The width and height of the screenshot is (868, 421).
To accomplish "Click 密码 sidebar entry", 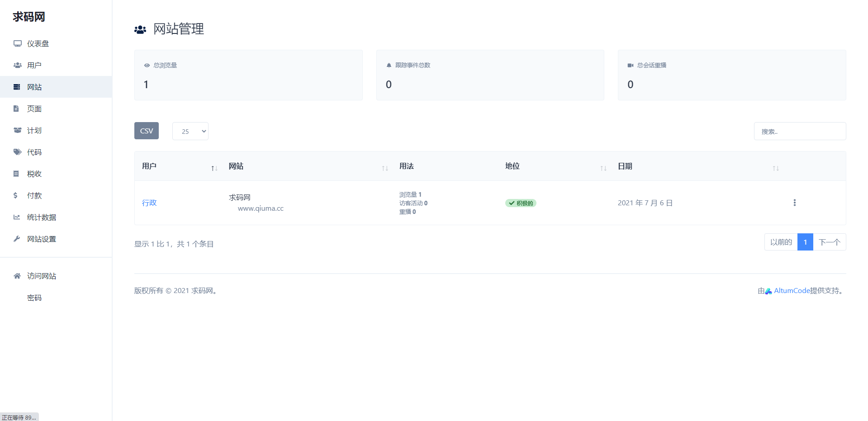I will [x=56, y=298].
